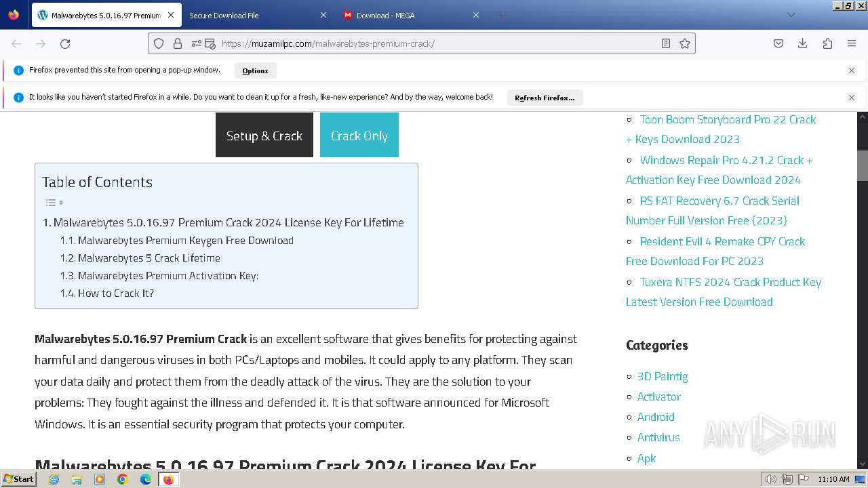Toggle Reader View icon
The height and width of the screenshot is (488, 868).
pyautogui.click(x=666, y=43)
